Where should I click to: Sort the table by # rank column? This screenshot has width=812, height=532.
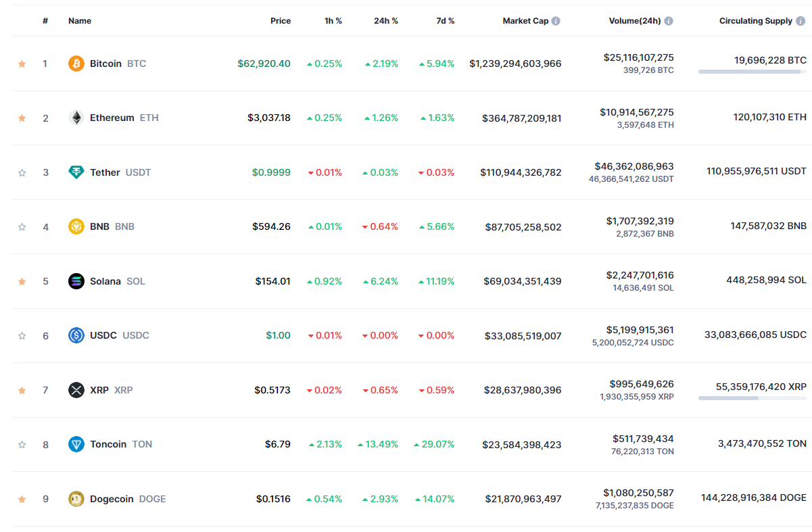click(45, 21)
